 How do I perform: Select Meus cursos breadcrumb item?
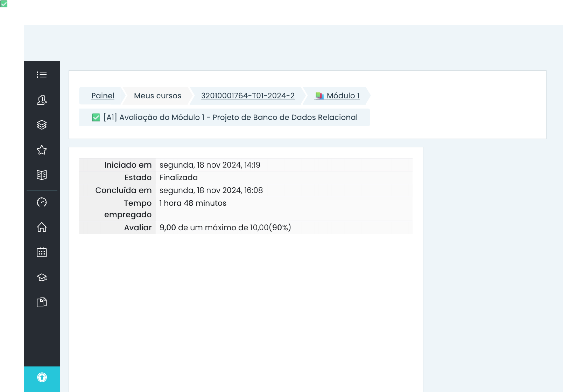[x=157, y=96]
